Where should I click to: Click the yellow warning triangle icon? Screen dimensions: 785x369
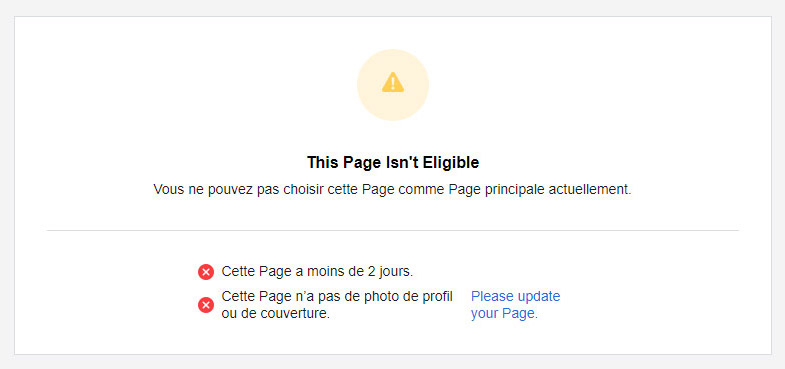[x=392, y=83]
